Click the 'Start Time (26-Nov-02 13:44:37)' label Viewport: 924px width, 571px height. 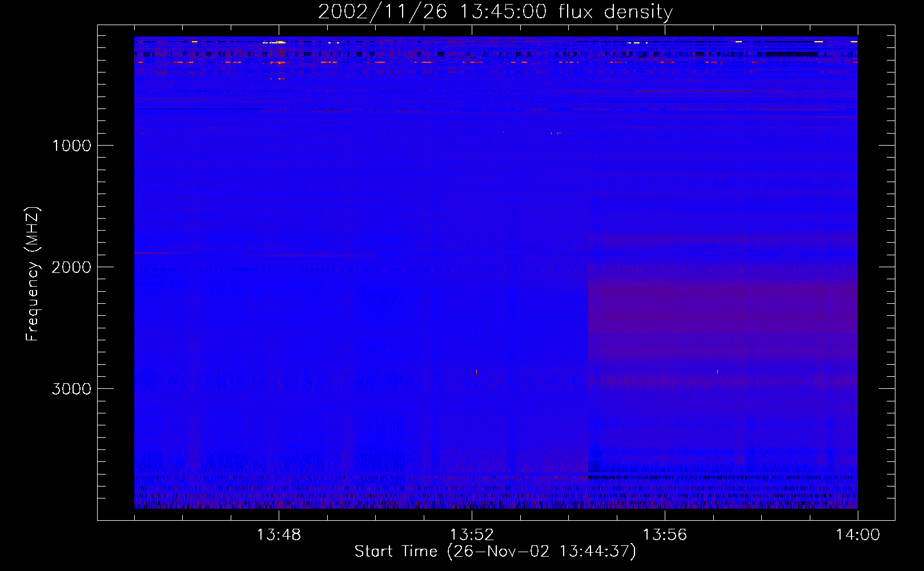tap(495, 552)
